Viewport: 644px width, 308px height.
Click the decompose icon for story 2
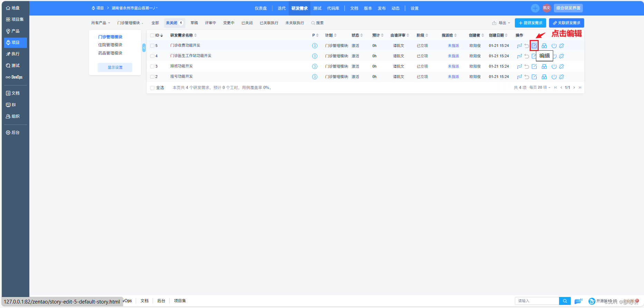544,77
